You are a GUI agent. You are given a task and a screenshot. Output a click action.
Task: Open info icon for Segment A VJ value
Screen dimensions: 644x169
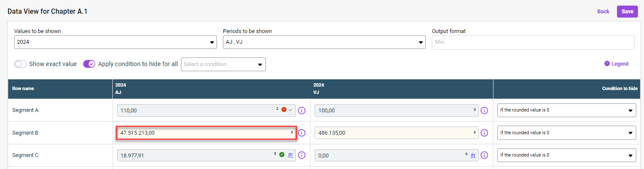click(x=485, y=111)
